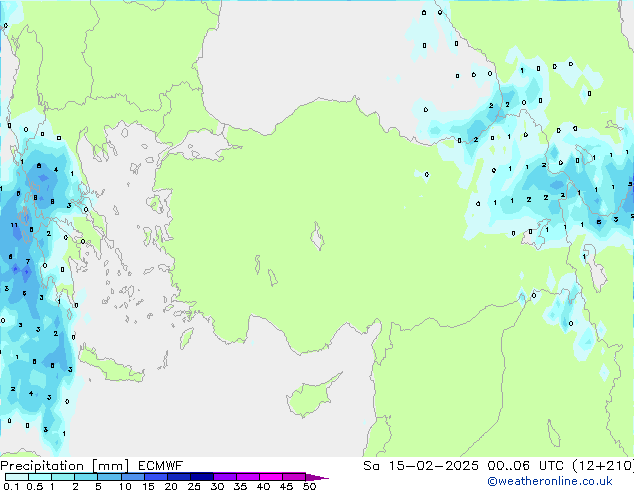Pick the 15–20 mm legend swatch
This screenshot has width=634, height=490.
pyautogui.click(x=155, y=477)
